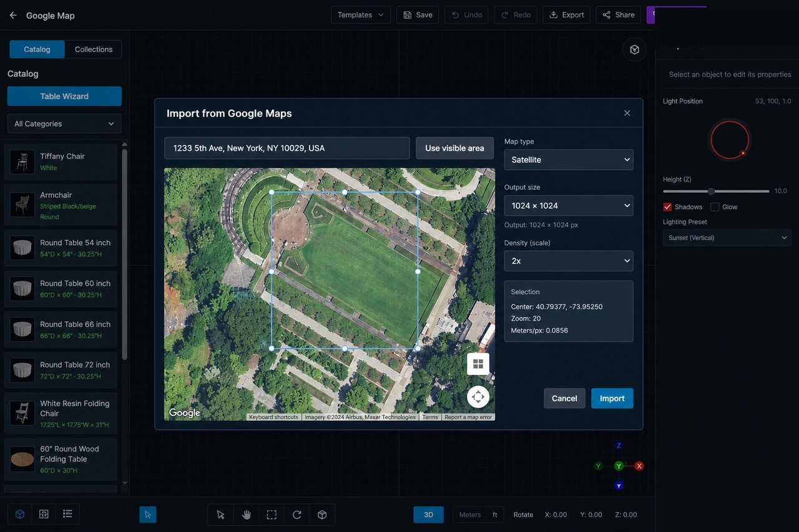Screen dimensions: 799x532
Task: Toggle the Shadows checkbox
Action: [x=667, y=207]
